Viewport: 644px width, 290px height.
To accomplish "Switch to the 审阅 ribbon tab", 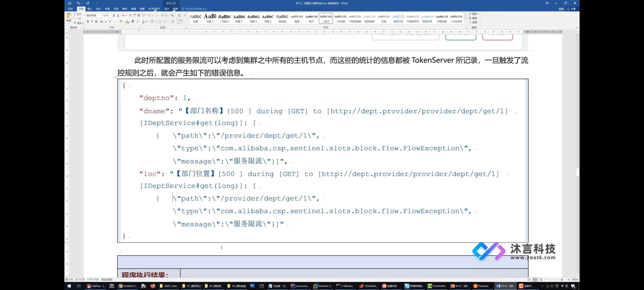I will [133, 9].
